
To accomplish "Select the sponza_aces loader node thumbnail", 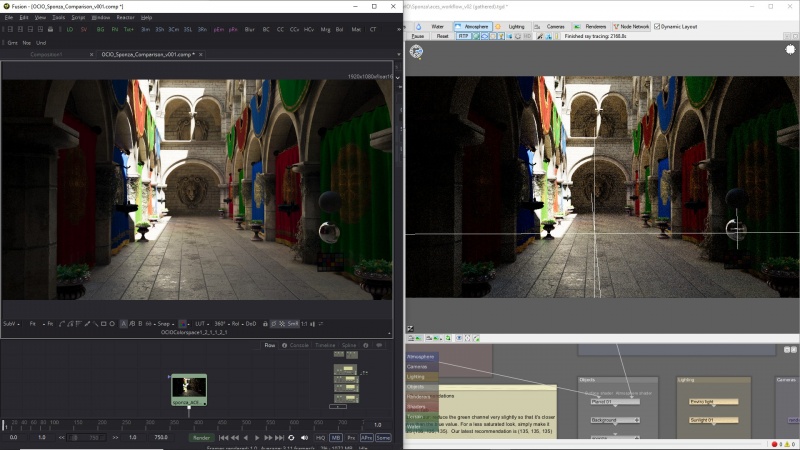I will click(x=189, y=387).
